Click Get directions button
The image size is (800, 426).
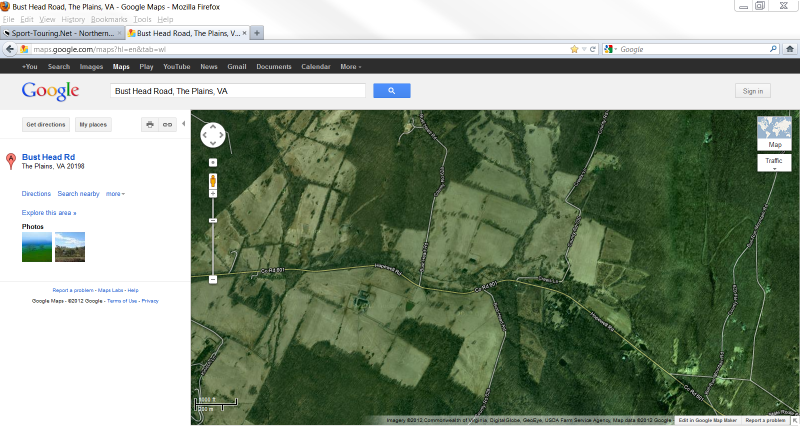click(46, 124)
